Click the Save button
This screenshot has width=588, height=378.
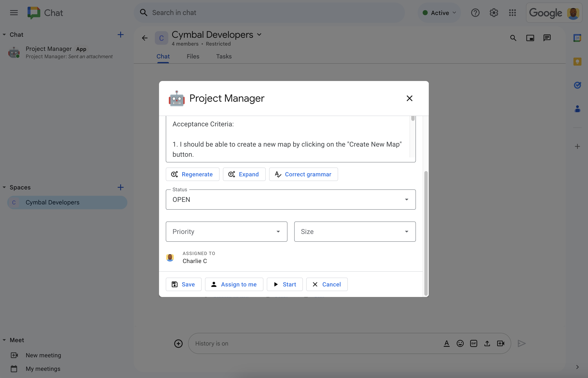(x=183, y=284)
